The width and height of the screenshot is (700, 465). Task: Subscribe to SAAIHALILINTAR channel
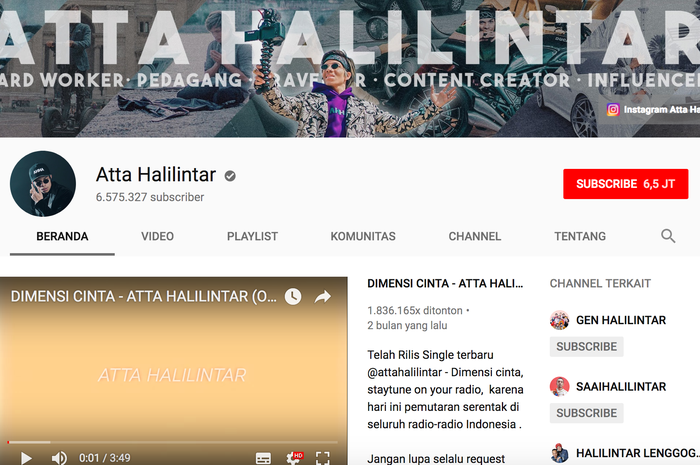pos(586,413)
